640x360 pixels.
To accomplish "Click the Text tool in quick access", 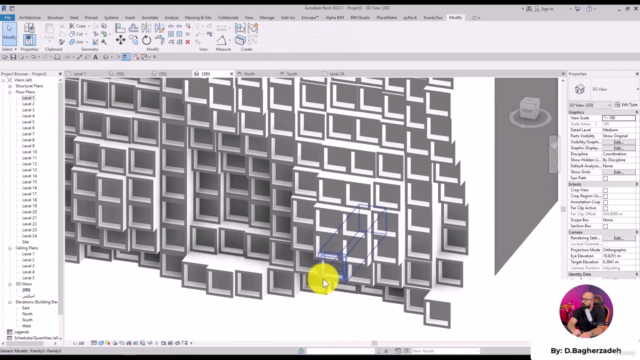I will click(x=96, y=57).
